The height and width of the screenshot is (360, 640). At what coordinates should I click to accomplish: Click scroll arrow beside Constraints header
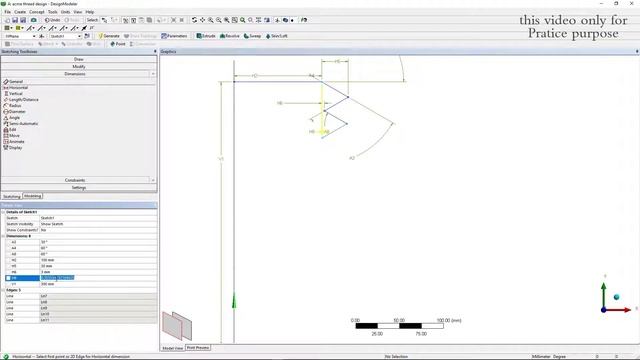point(153,180)
